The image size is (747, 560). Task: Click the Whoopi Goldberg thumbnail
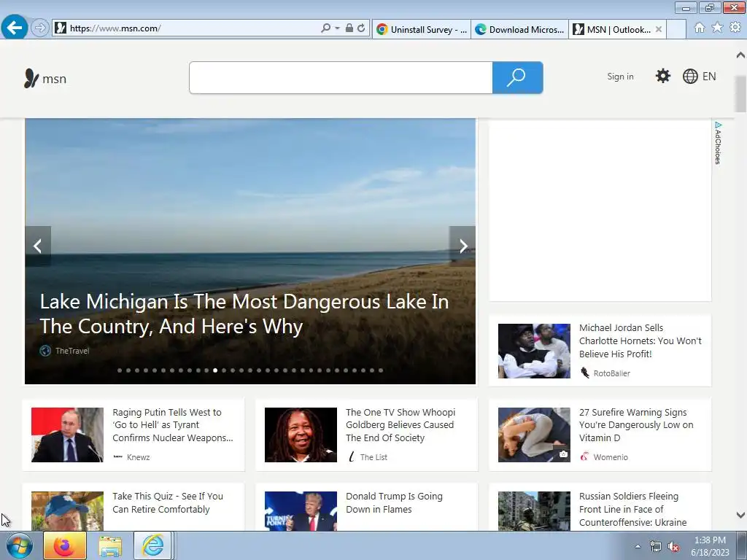(x=301, y=435)
